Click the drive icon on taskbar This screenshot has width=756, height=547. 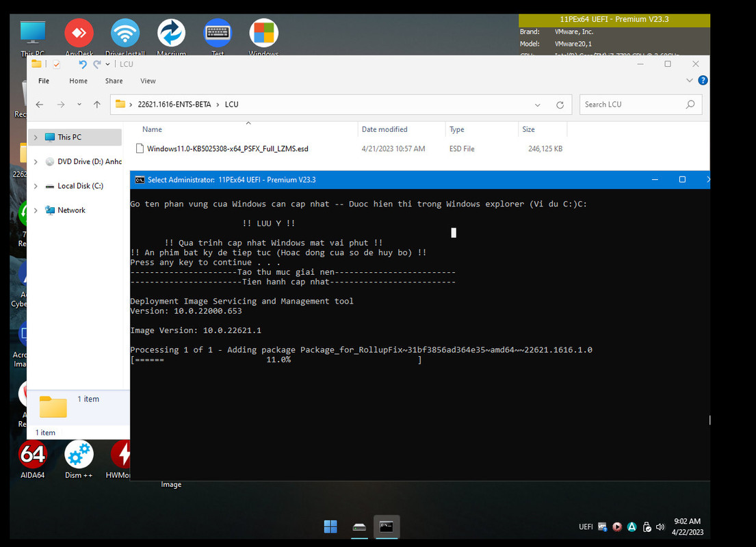click(359, 526)
